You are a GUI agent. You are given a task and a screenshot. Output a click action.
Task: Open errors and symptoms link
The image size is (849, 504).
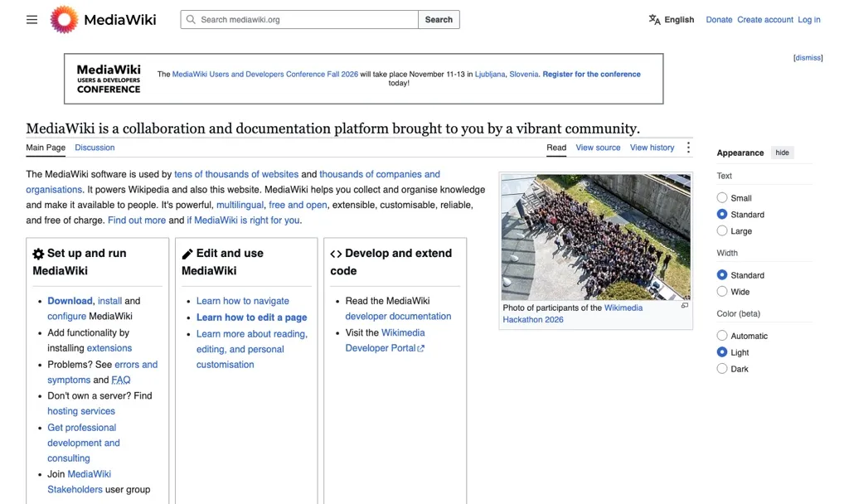(x=136, y=365)
